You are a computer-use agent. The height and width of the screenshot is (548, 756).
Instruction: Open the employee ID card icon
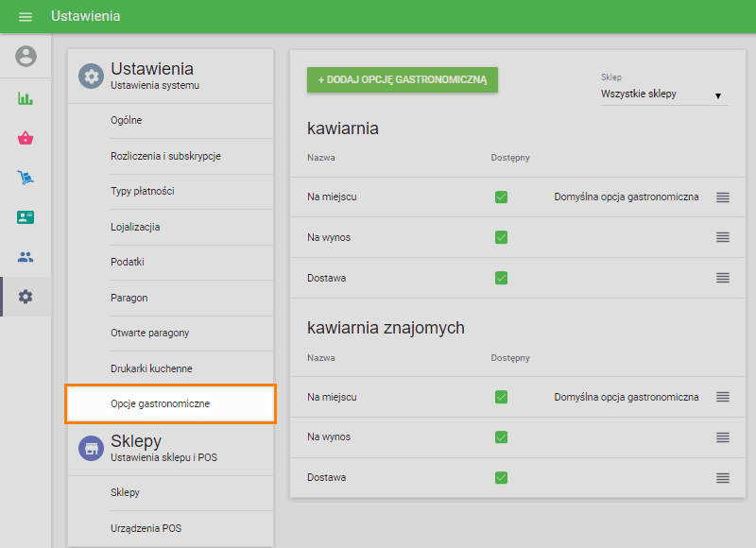click(26, 217)
